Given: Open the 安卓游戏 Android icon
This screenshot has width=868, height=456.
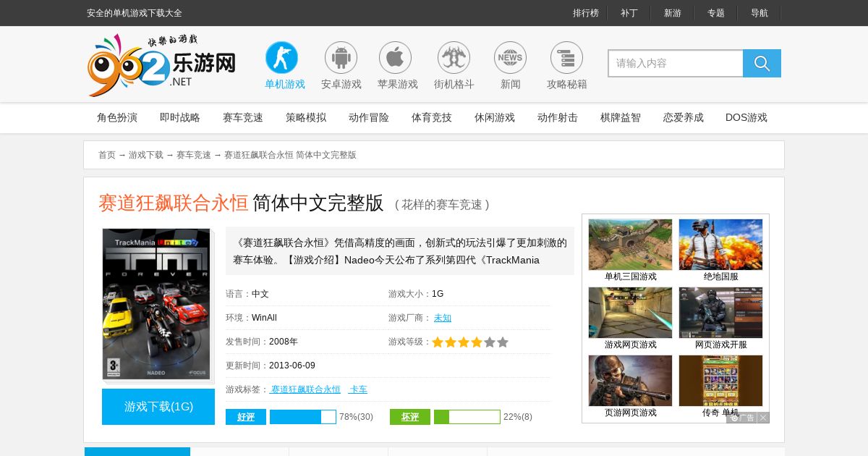Looking at the screenshot, I should pos(341,57).
